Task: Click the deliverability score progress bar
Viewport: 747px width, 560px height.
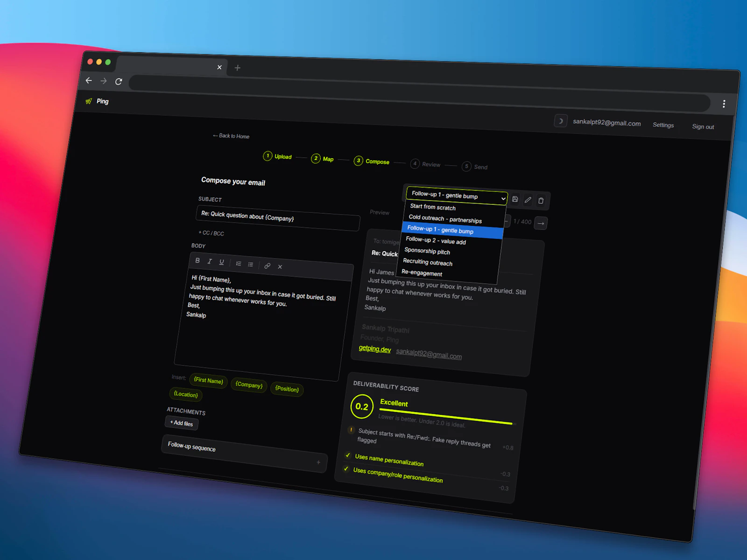Action: (x=446, y=416)
